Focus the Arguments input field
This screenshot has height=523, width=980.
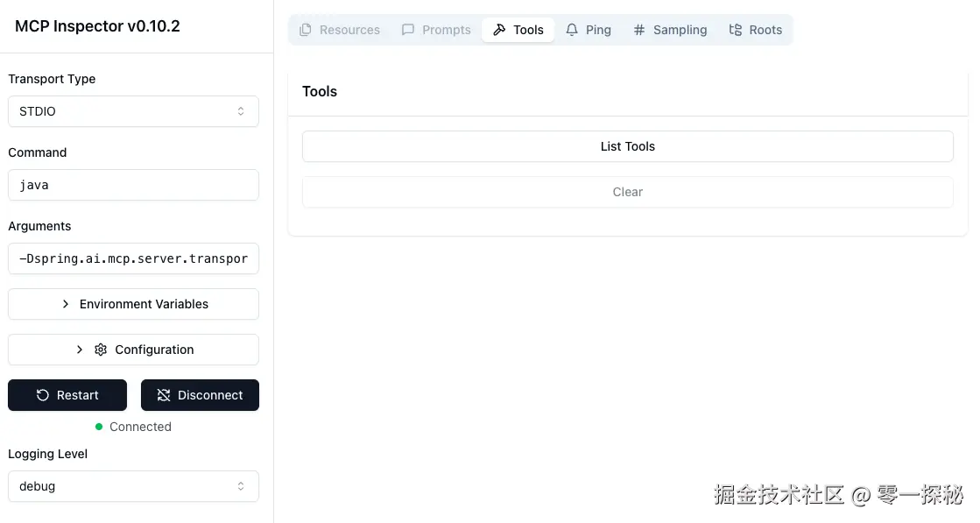[x=133, y=258]
